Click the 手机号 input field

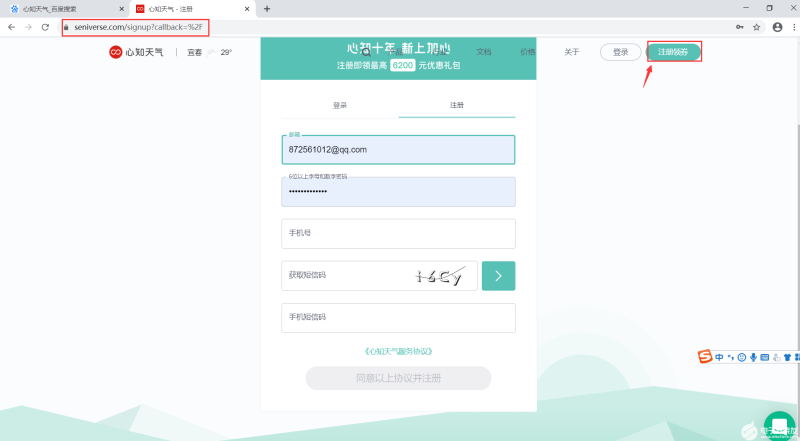pos(398,233)
